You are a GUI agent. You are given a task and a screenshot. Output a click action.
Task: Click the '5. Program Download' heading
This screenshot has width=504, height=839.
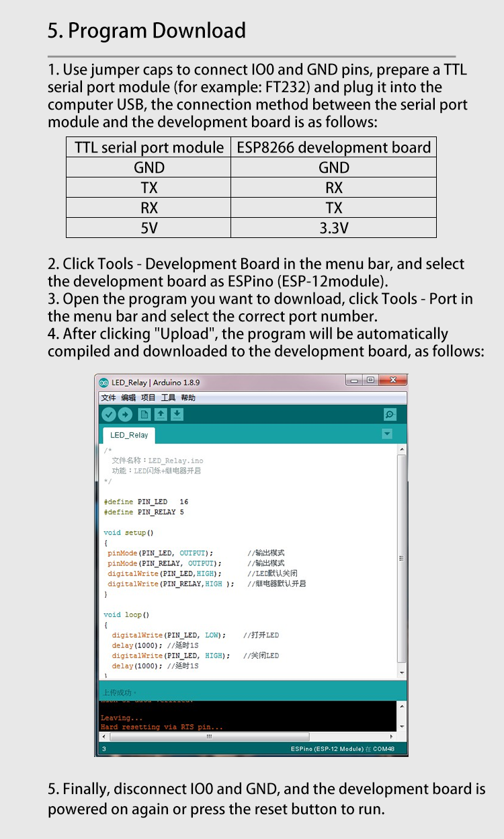pyautogui.click(x=146, y=30)
